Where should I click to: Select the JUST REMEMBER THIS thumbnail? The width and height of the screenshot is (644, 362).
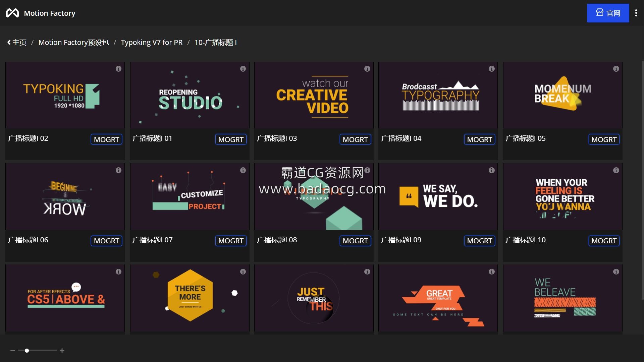(x=314, y=298)
